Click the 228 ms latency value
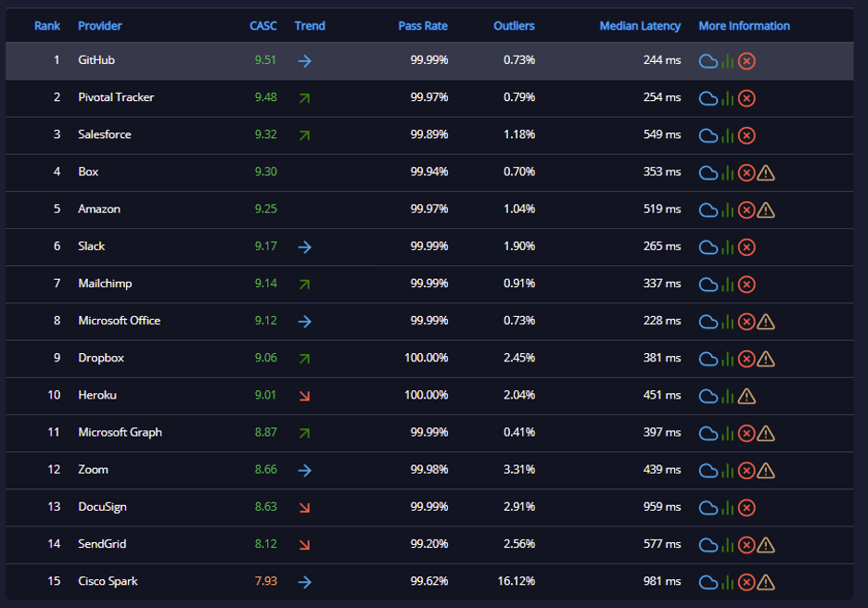This screenshot has height=608, width=868. (662, 321)
